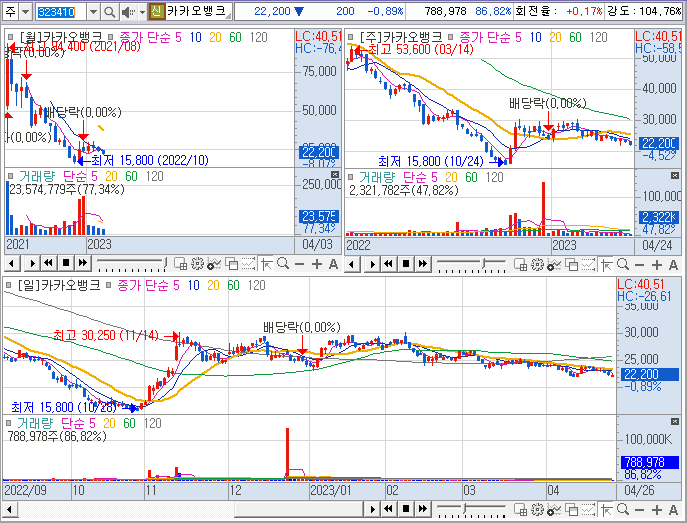Viewport: 687px width, 523px height.
Task: Click add-indicator icon in monthly chart toolbar
Action: pyautogui.click(x=214, y=264)
